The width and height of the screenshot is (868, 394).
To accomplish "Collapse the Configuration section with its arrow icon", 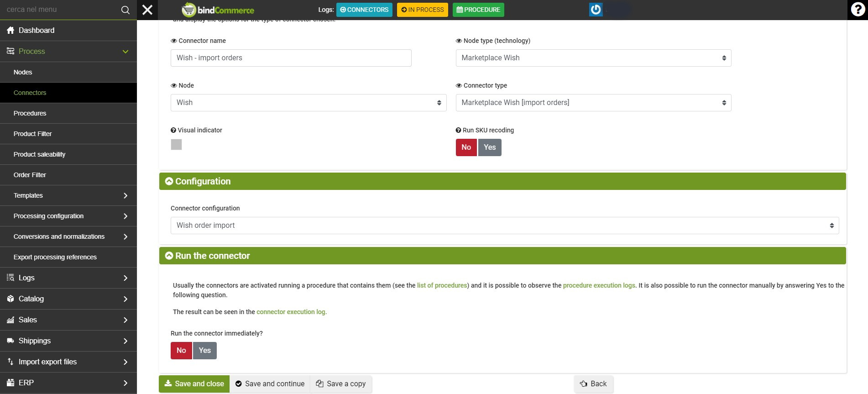I will (169, 181).
